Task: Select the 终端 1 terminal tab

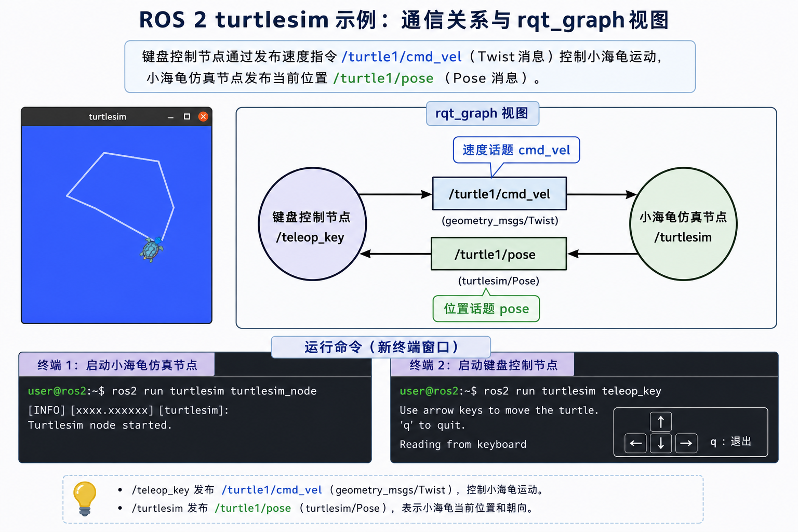Action: pyautogui.click(x=117, y=365)
